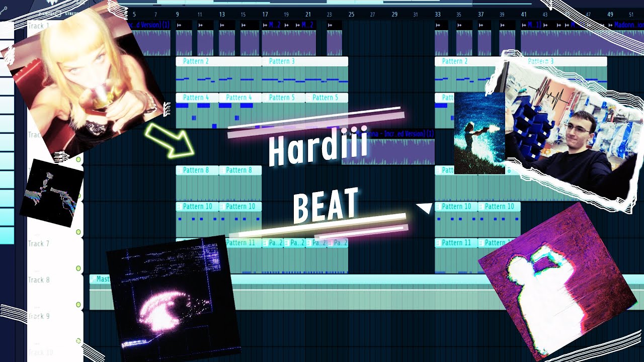Click the Track 7 label
This screenshot has width=644, height=362.
[39, 243]
